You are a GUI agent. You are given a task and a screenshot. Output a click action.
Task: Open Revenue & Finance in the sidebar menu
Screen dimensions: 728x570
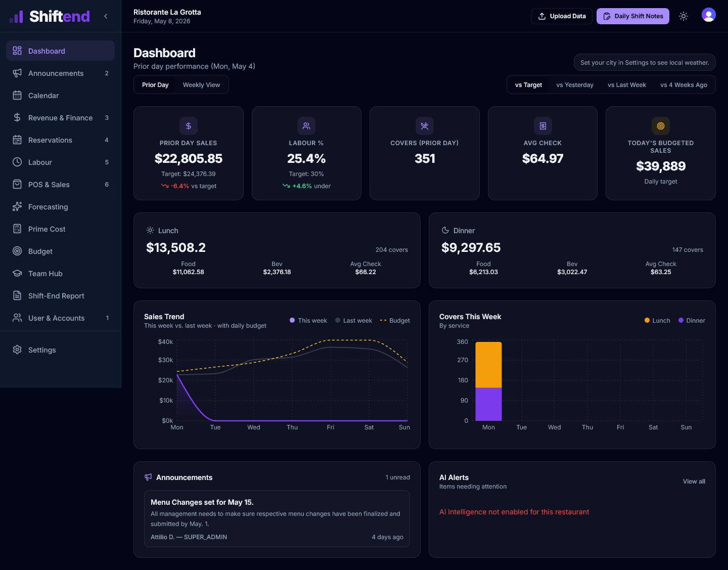(61, 118)
